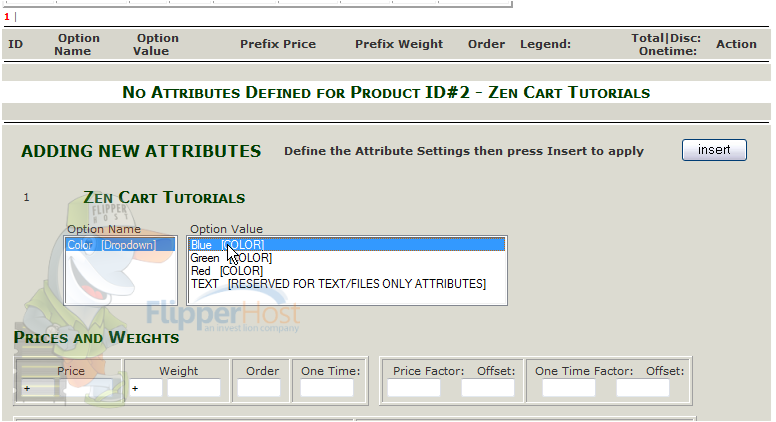Click the Price prefix field with plus

tap(36, 388)
